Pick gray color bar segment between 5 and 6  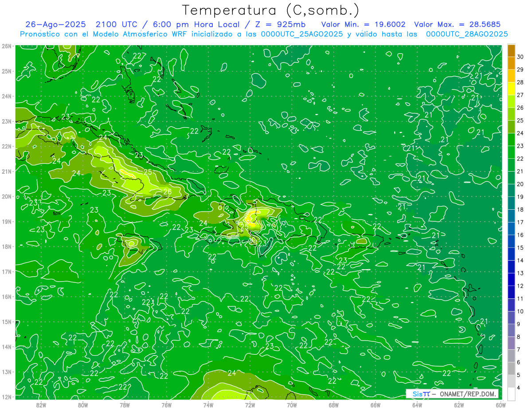(x=511, y=368)
